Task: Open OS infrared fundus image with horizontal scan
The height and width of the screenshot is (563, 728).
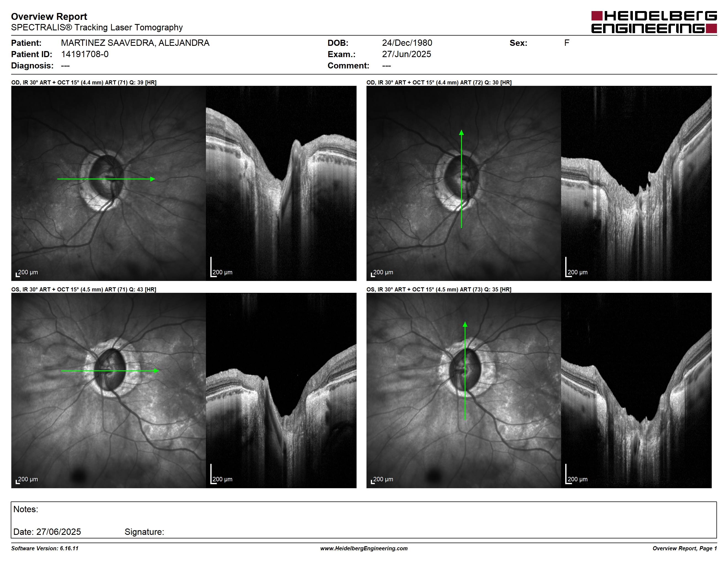Action: [109, 391]
